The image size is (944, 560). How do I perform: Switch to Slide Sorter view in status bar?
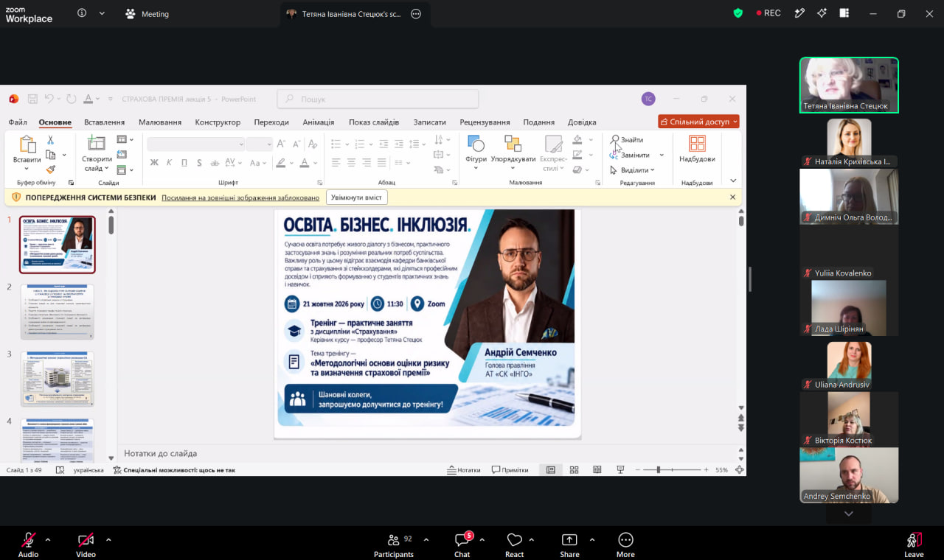pos(574,469)
